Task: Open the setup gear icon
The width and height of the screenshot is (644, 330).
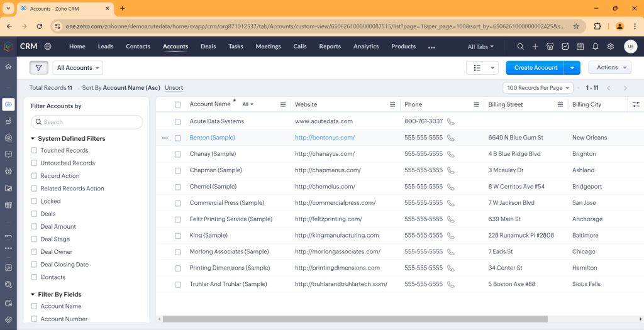Action: point(610,47)
